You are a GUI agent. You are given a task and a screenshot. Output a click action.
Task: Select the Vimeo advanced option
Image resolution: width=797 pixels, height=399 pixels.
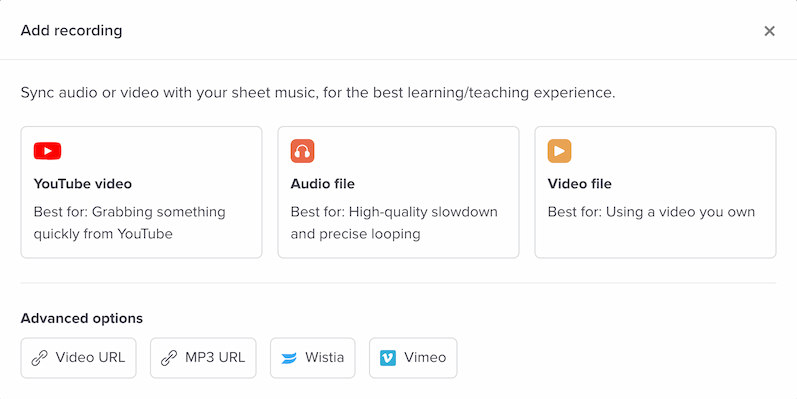pyautogui.click(x=413, y=358)
